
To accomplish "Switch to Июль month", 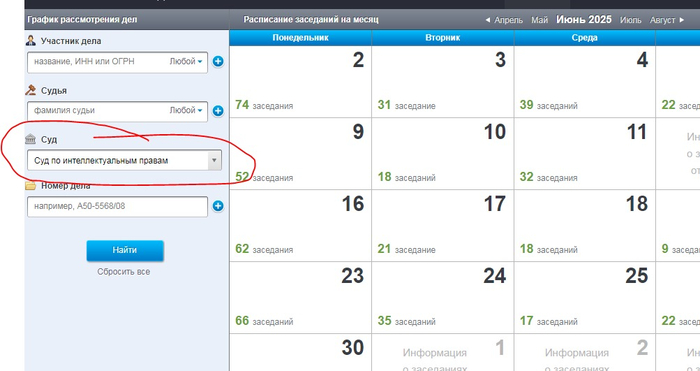I will click(x=630, y=20).
